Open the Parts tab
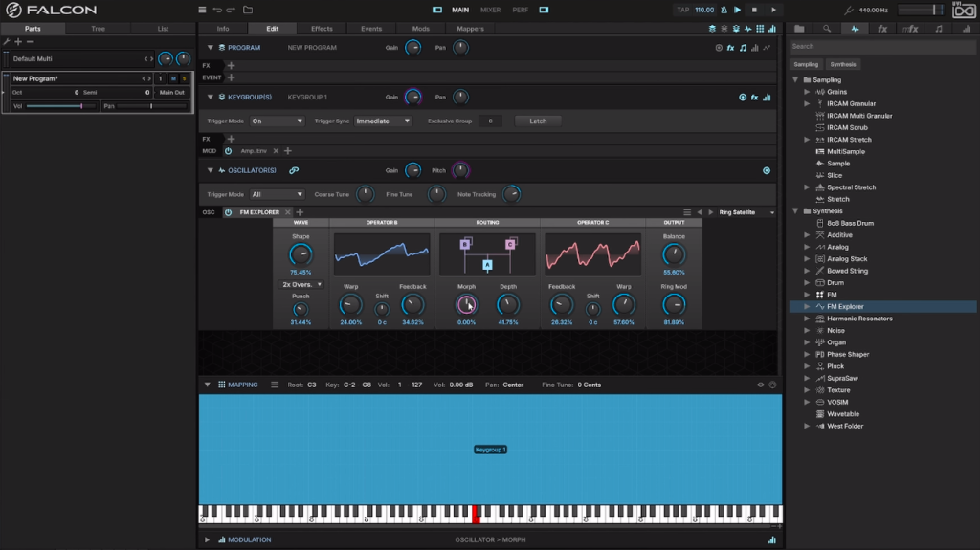This screenshot has height=550, width=980. 33,29
